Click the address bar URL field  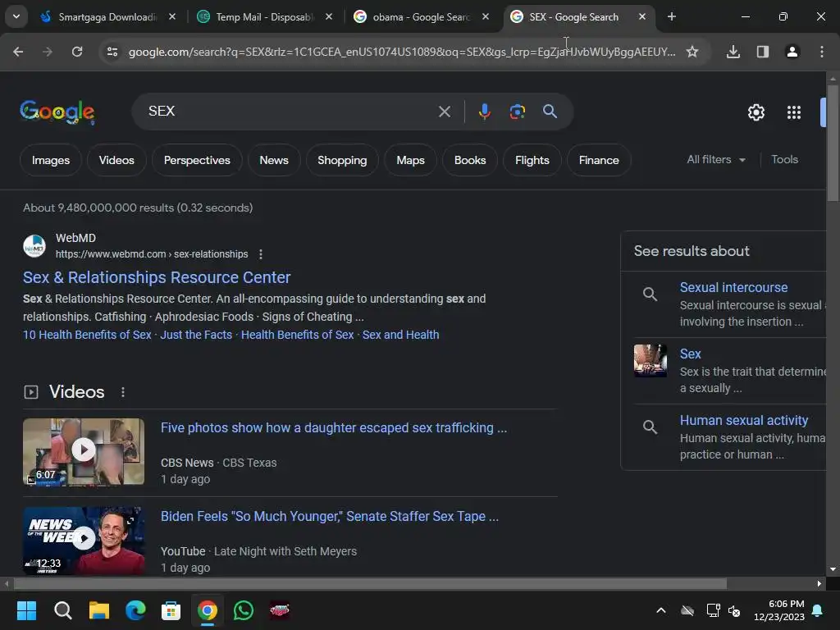(402, 52)
